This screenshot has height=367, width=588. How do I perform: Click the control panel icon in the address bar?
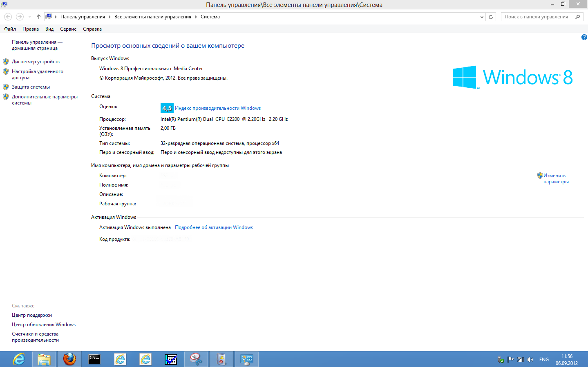[49, 17]
